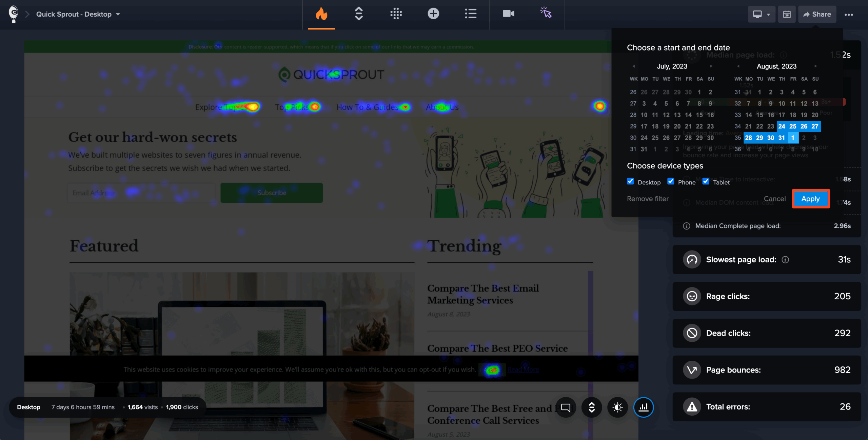868x440 pixels.
Task: Click the info icon beside Slowest page load
Action: click(785, 260)
